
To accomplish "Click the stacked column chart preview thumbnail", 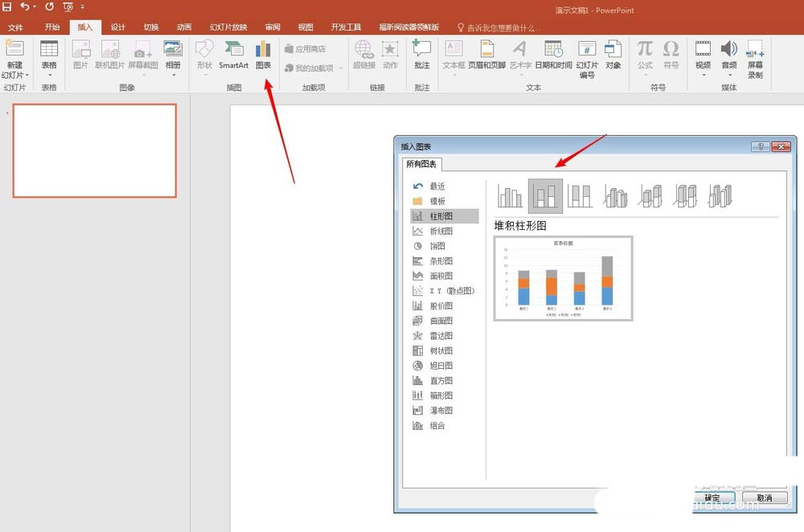I will 563,278.
